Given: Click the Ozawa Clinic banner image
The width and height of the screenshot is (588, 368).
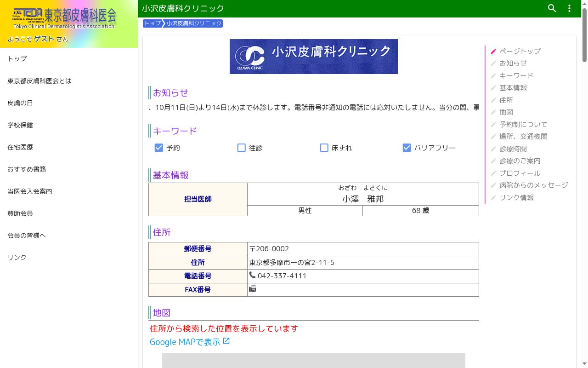Looking at the screenshot, I should (314, 57).
